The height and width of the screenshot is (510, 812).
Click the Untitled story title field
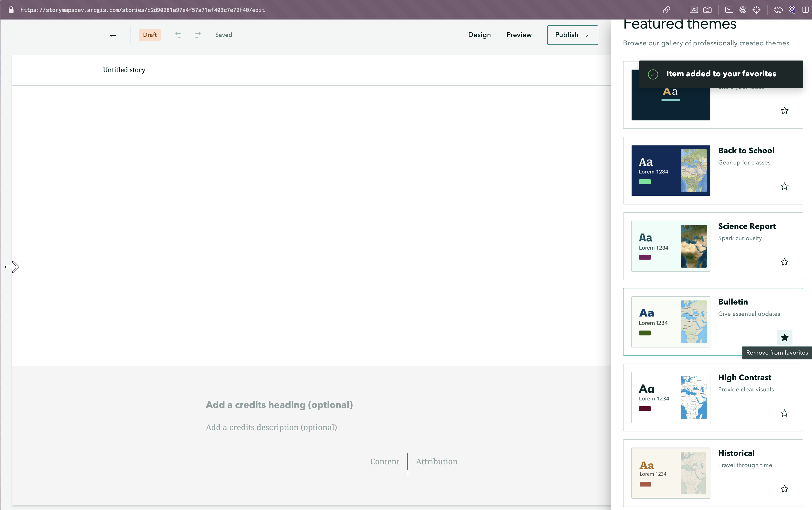point(124,70)
